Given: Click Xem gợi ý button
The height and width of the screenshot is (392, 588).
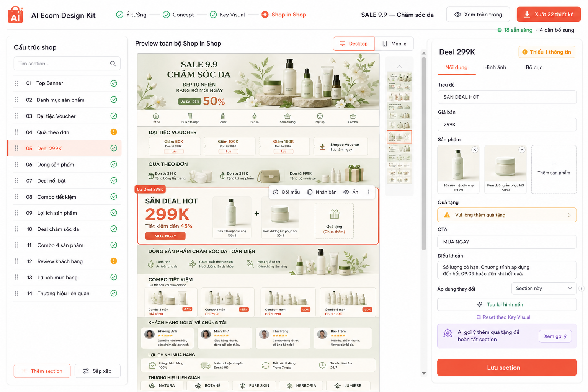Looking at the screenshot, I should (x=555, y=336).
